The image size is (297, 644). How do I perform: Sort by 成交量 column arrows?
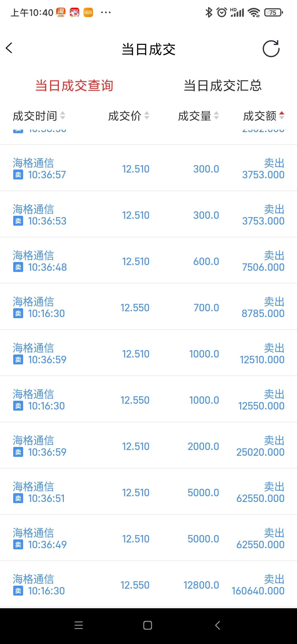216,116
